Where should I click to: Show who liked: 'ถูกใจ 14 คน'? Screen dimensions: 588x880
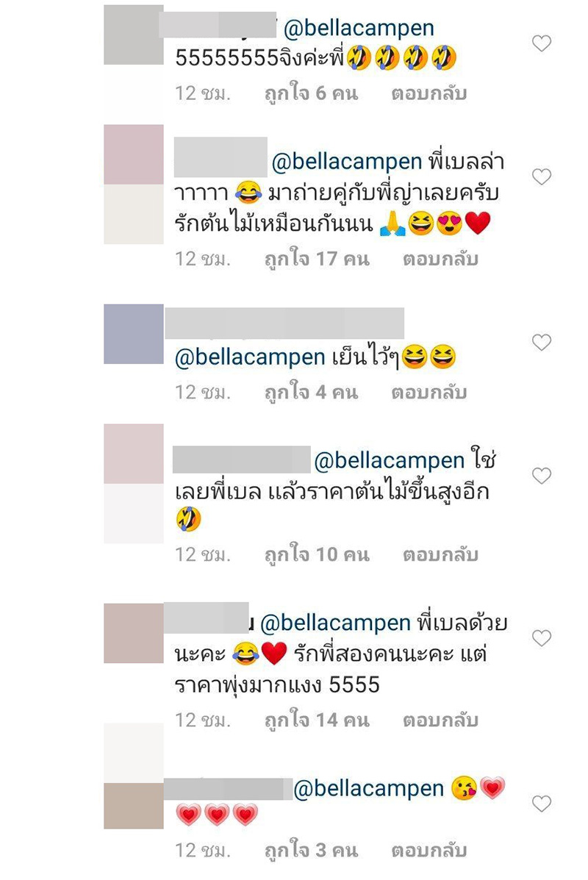(x=317, y=720)
